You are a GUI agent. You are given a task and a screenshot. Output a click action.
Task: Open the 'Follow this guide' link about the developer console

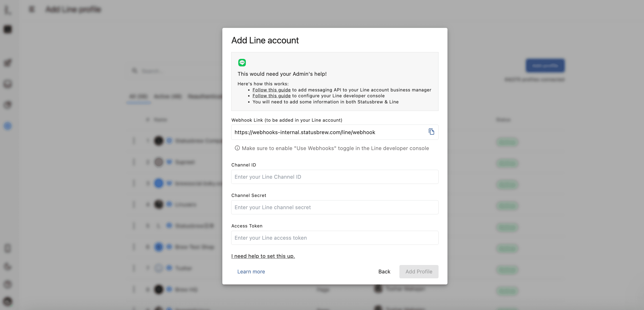[x=271, y=96]
